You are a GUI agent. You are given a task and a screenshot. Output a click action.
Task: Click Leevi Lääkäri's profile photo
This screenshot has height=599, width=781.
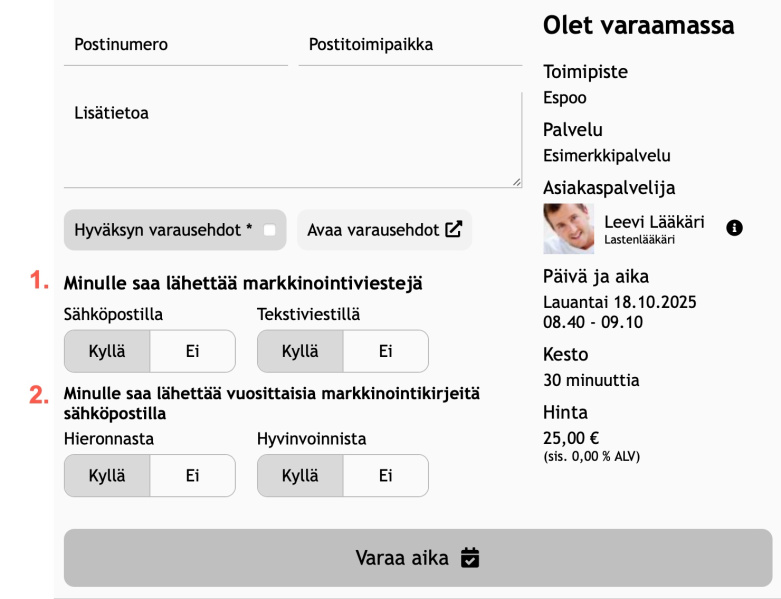[x=568, y=228]
